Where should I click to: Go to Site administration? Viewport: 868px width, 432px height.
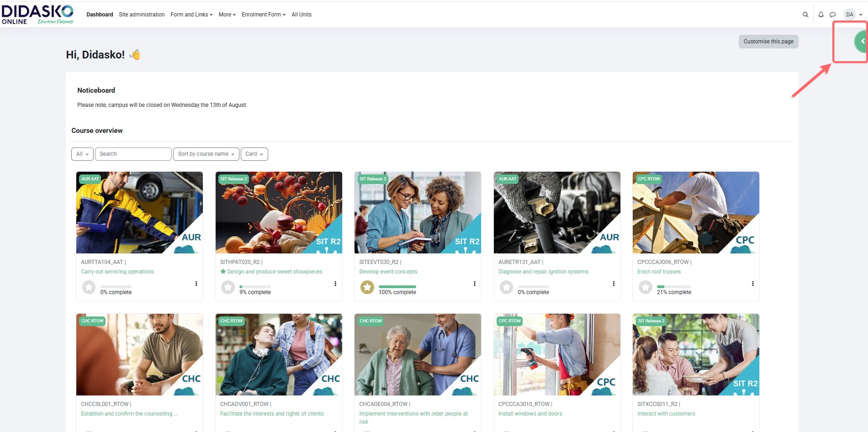(x=142, y=15)
